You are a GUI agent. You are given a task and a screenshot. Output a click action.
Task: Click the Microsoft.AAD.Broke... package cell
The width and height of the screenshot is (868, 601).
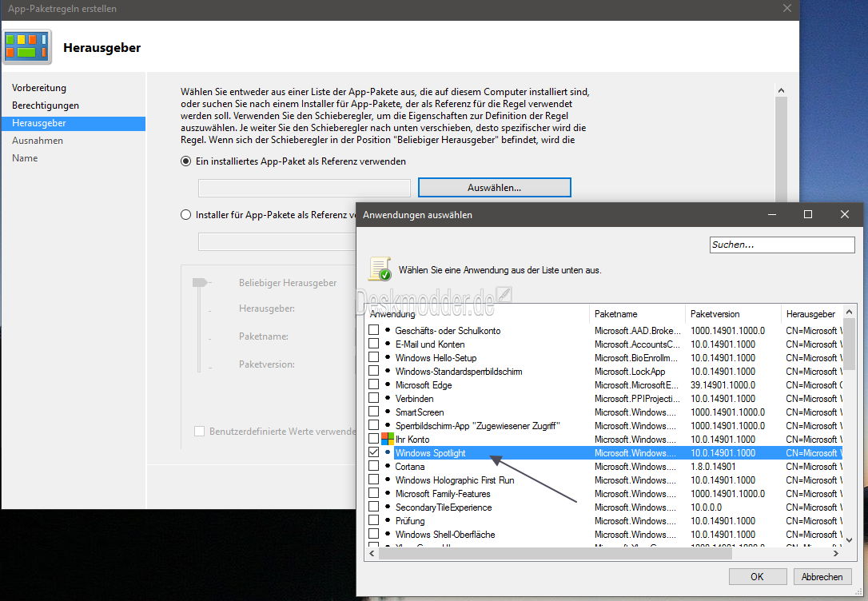click(638, 330)
